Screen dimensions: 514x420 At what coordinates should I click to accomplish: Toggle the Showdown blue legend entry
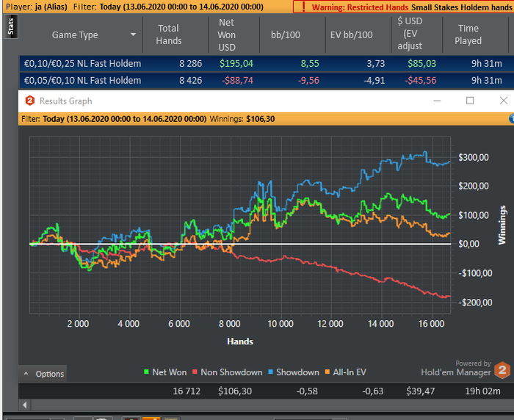click(x=294, y=372)
